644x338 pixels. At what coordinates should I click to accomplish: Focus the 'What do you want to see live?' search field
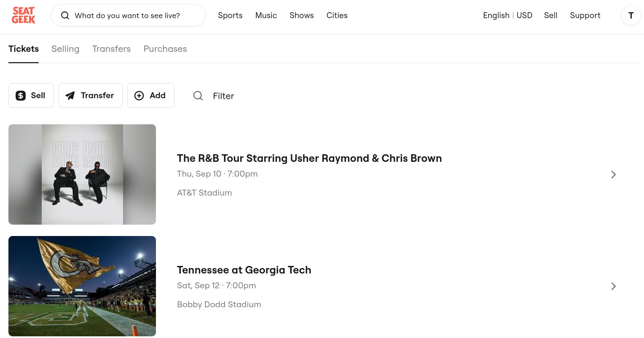coord(128,16)
